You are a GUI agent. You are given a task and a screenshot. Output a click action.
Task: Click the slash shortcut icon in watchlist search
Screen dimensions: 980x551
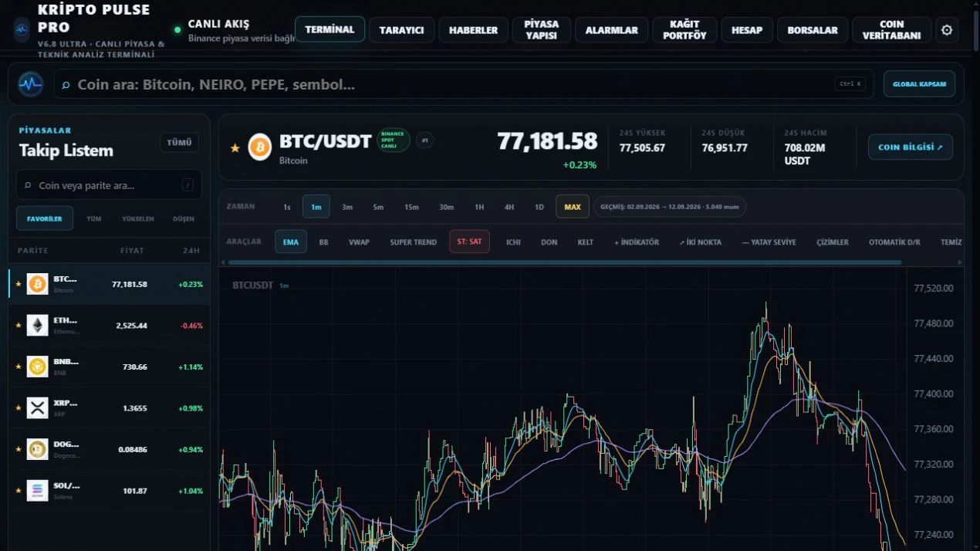[188, 185]
